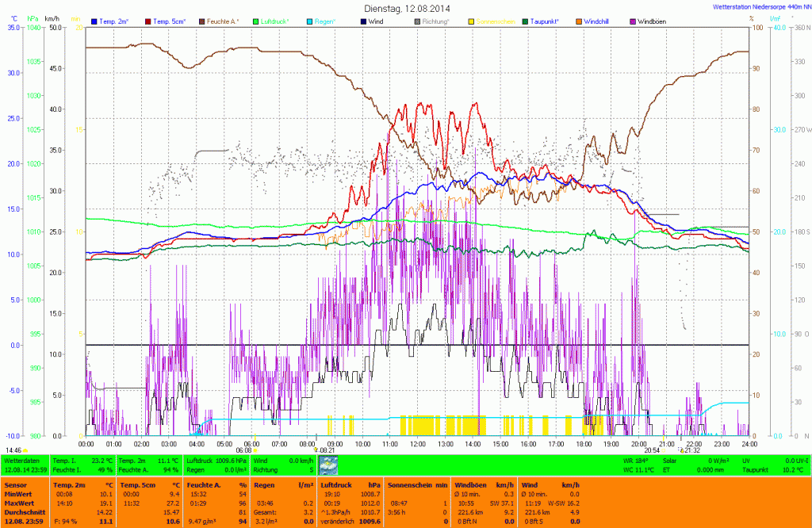The height and width of the screenshot is (528, 812).
Task: Click the chart title Dienstag, 12.08.2014
Action: [406, 7]
